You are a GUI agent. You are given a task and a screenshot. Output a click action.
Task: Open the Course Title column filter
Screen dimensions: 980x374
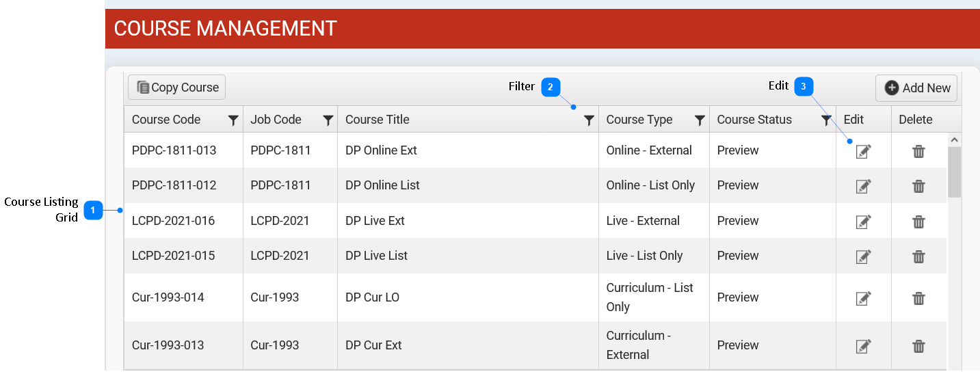click(x=589, y=120)
